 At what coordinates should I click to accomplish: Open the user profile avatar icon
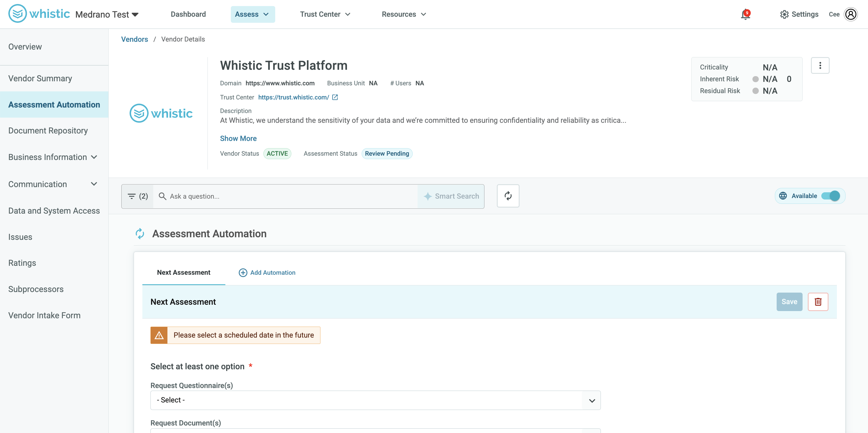pos(850,14)
